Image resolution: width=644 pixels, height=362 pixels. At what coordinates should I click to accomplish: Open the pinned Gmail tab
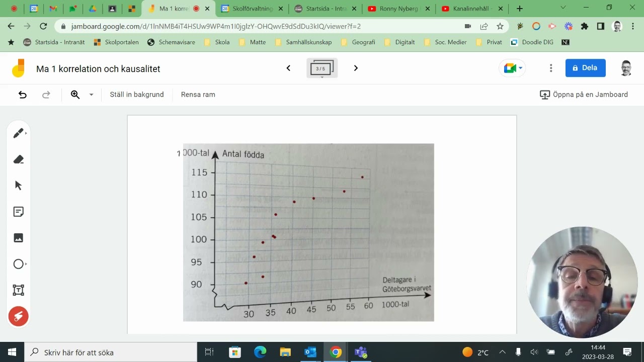[53, 9]
